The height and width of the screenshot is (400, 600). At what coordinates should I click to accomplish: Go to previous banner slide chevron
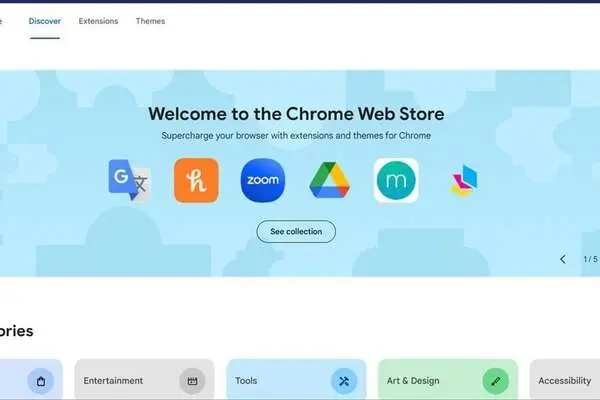coord(563,259)
